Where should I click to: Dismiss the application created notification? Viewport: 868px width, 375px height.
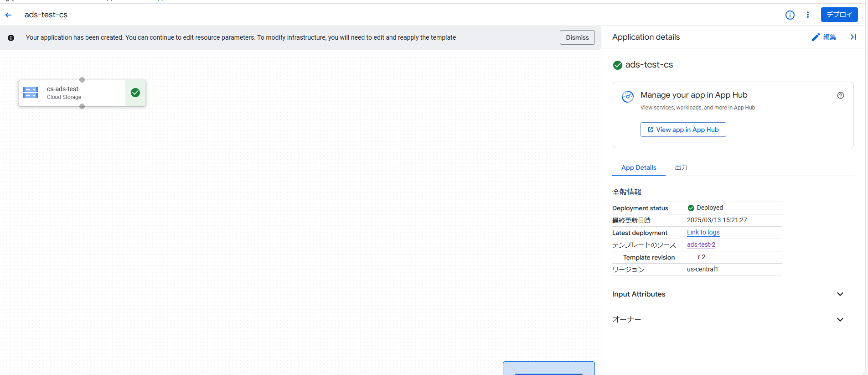coord(577,37)
